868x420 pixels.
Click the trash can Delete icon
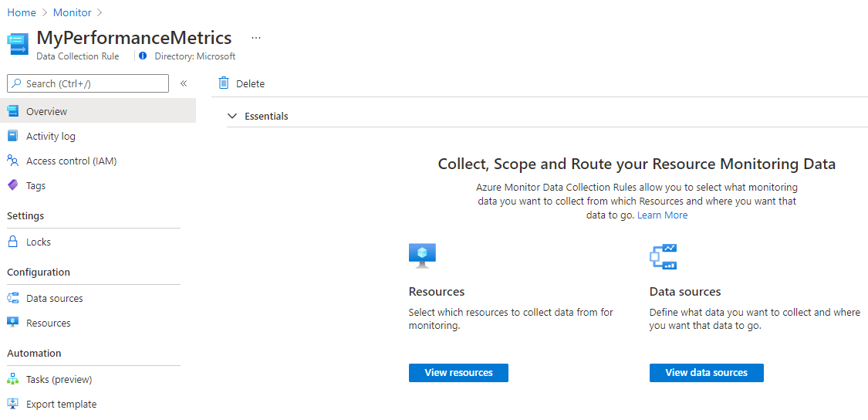click(224, 83)
